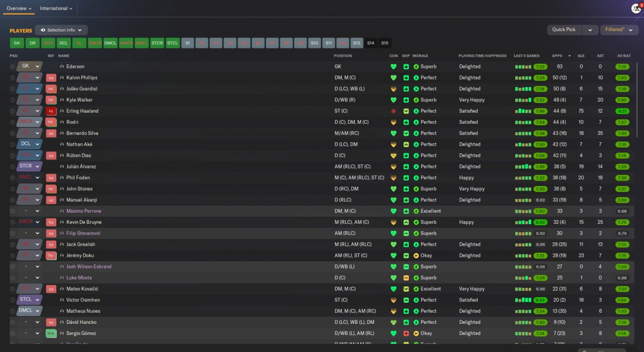The height and width of the screenshot is (352, 644).
Task: Click the Inj injury badge for Erling Haaland
Action: pos(51,111)
